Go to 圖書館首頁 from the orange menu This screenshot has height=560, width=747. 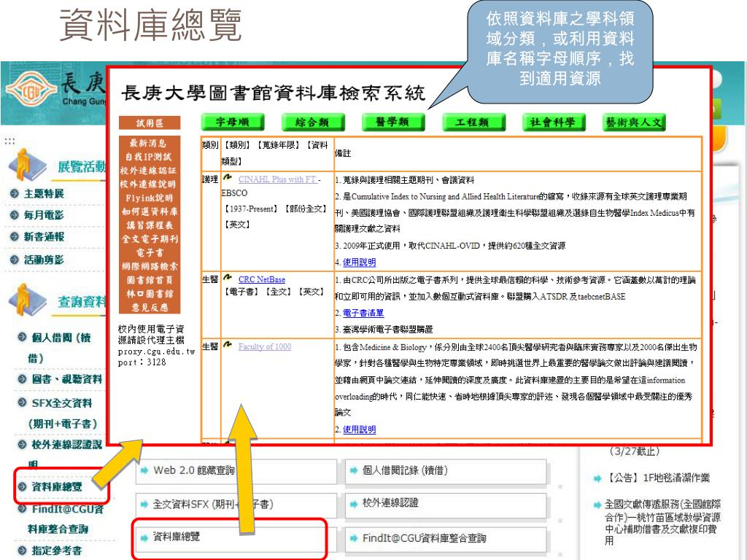tap(150, 280)
